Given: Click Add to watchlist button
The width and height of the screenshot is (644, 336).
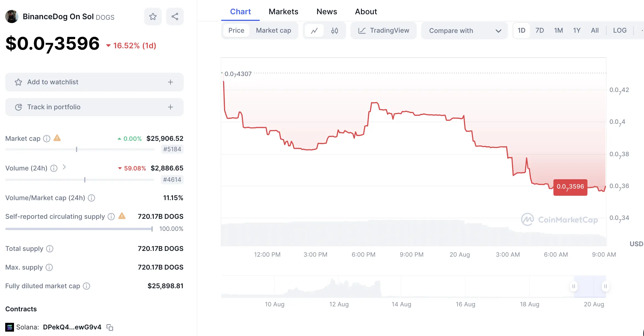Looking at the screenshot, I should pos(94,82).
